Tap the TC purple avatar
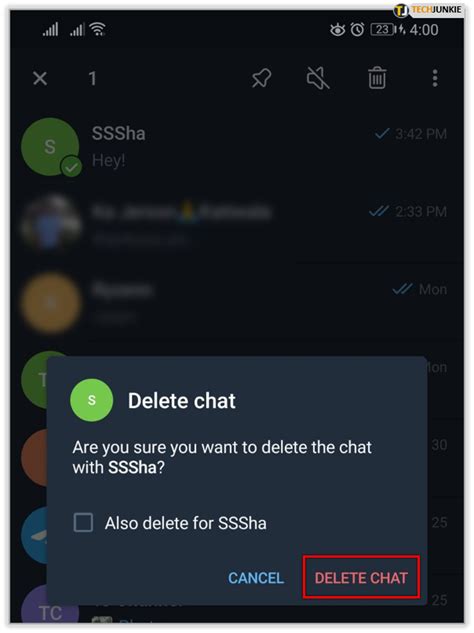This screenshot has width=474, height=633. point(50,607)
